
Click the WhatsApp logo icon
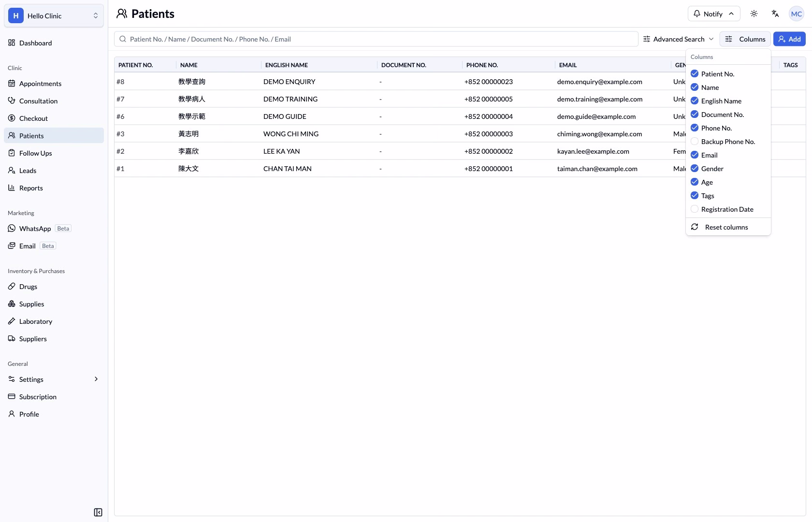[12, 229]
